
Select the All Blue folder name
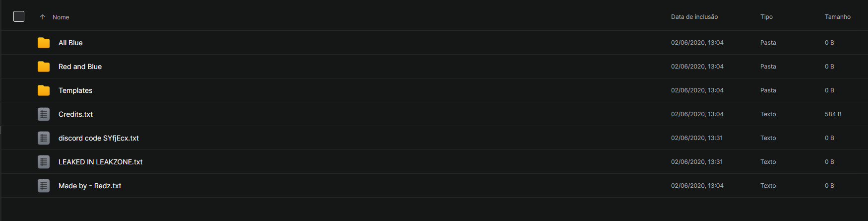click(70, 43)
